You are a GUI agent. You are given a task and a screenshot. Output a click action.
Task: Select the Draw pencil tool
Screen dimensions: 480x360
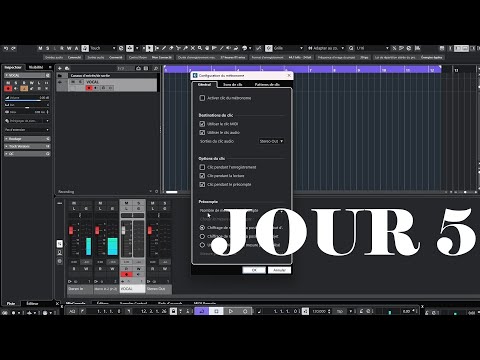tap(164, 49)
